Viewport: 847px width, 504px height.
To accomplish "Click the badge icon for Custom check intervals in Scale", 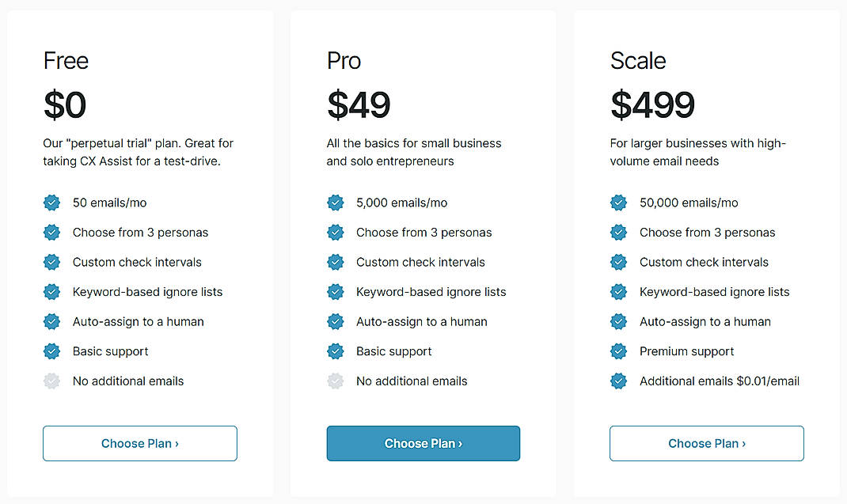I will [618, 262].
